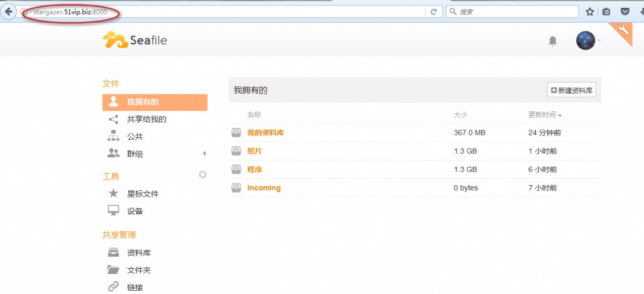Reload the page with the refresh button

pyautogui.click(x=433, y=11)
